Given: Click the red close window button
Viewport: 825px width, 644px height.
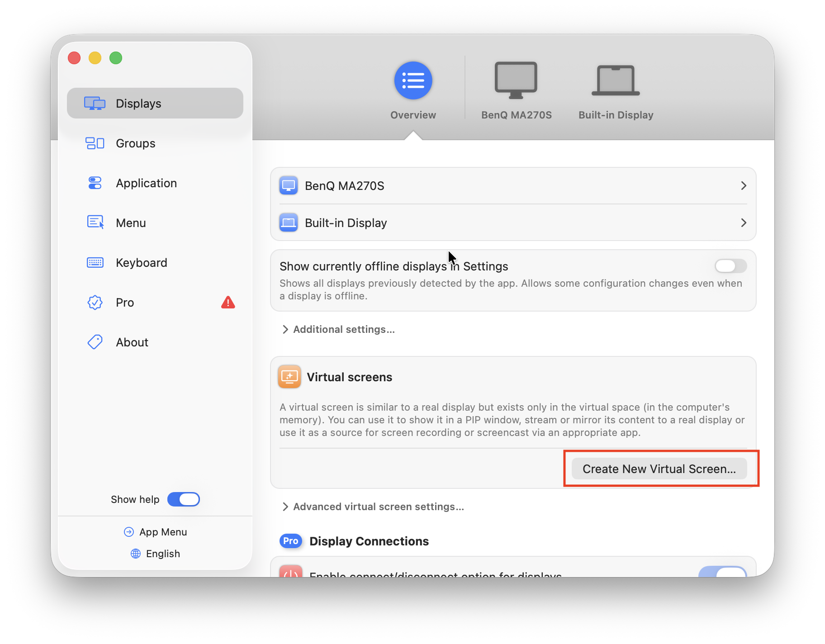Looking at the screenshot, I should coord(74,58).
